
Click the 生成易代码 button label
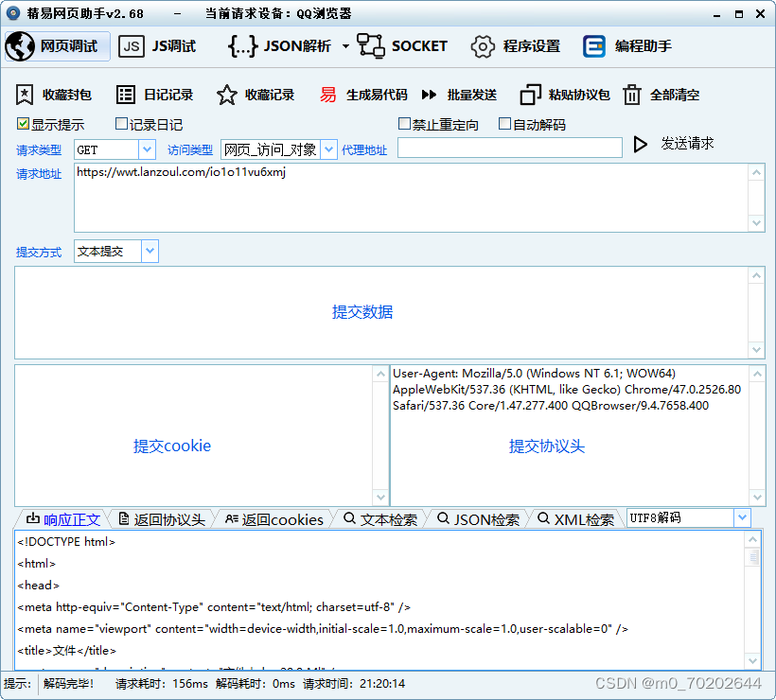coord(377,95)
